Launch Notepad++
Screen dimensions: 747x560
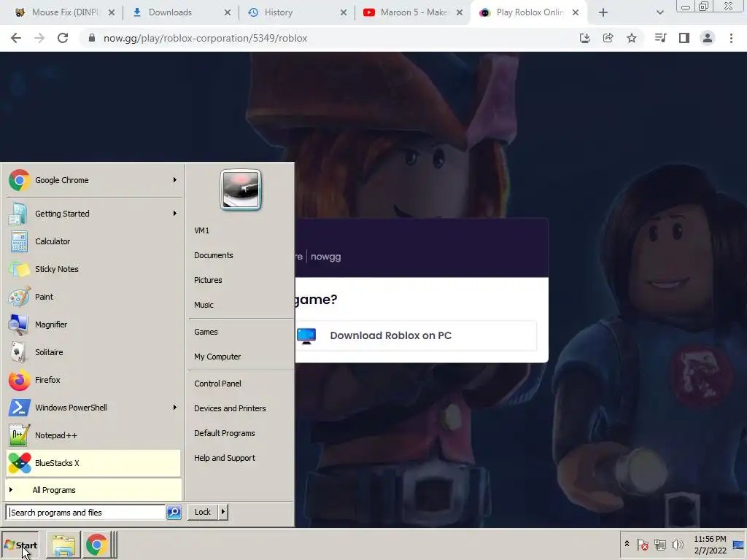click(x=93, y=435)
